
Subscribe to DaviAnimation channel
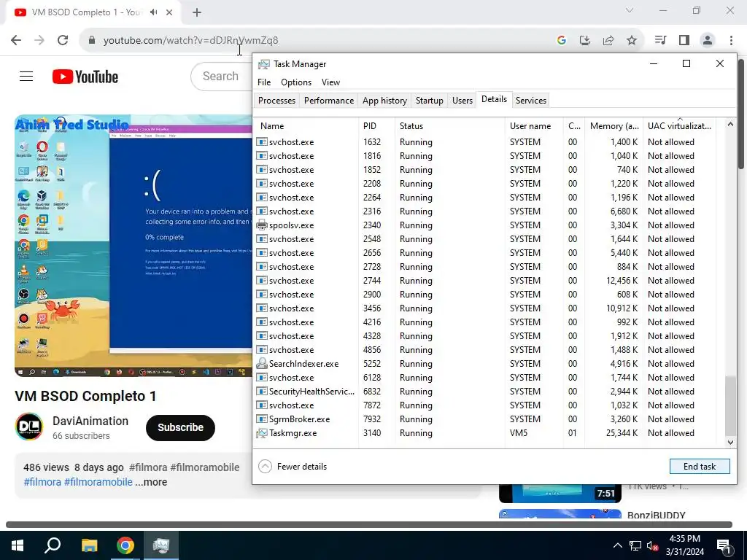[181, 427]
